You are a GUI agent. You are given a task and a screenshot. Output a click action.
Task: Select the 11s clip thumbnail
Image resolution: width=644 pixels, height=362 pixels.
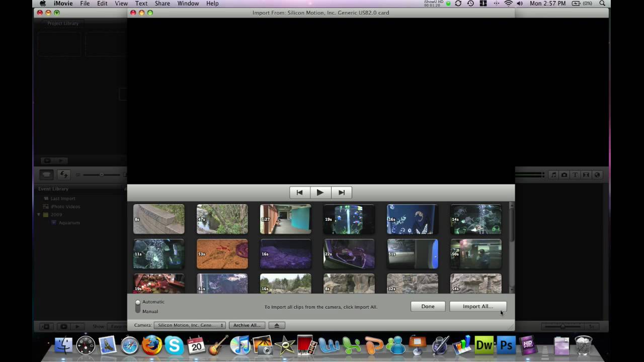pyautogui.click(x=159, y=254)
